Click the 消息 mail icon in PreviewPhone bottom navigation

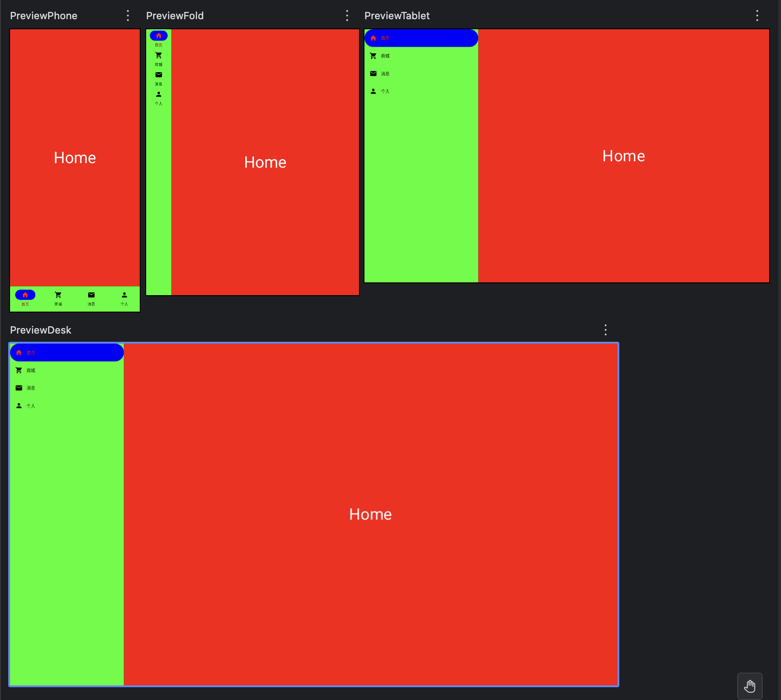click(91, 295)
